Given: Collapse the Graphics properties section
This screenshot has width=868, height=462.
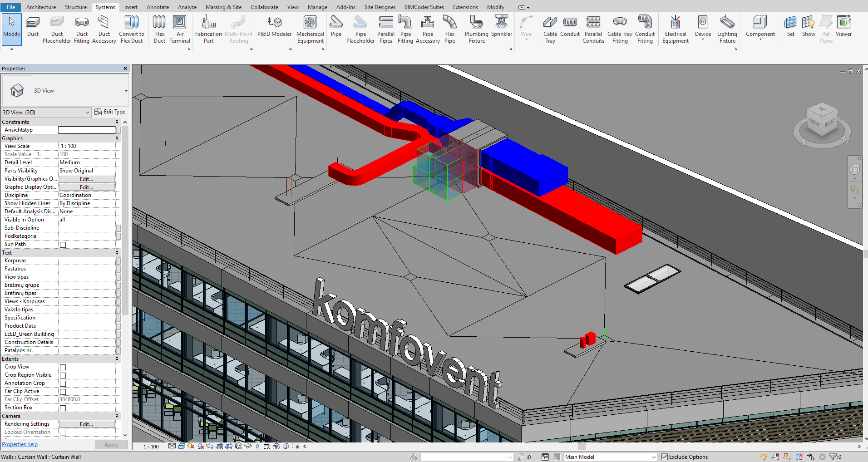Looking at the screenshot, I should click(117, 138).
